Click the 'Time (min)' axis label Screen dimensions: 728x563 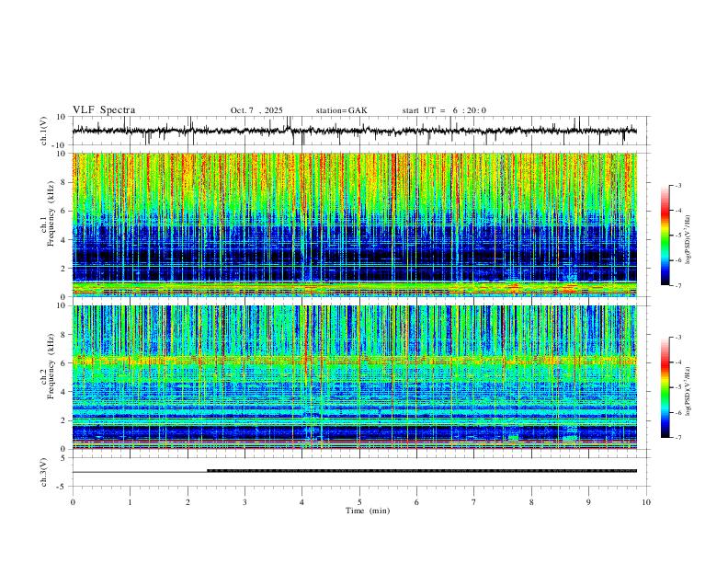[368, 511]
